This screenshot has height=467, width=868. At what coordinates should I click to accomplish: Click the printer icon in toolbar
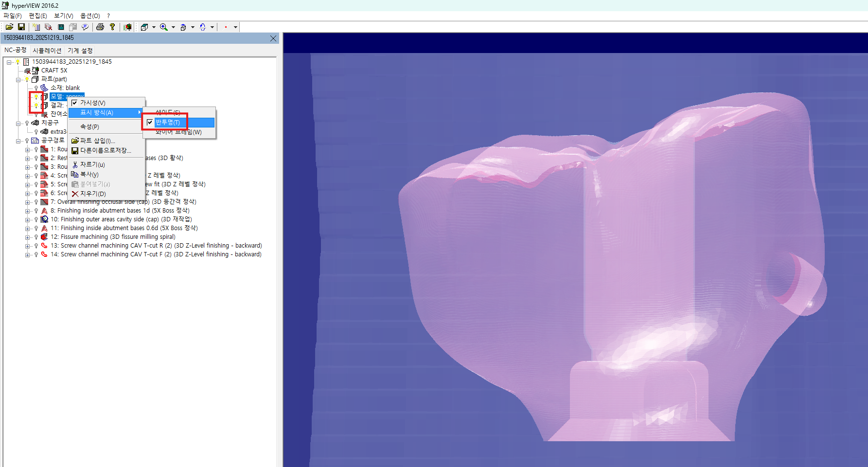100,27
